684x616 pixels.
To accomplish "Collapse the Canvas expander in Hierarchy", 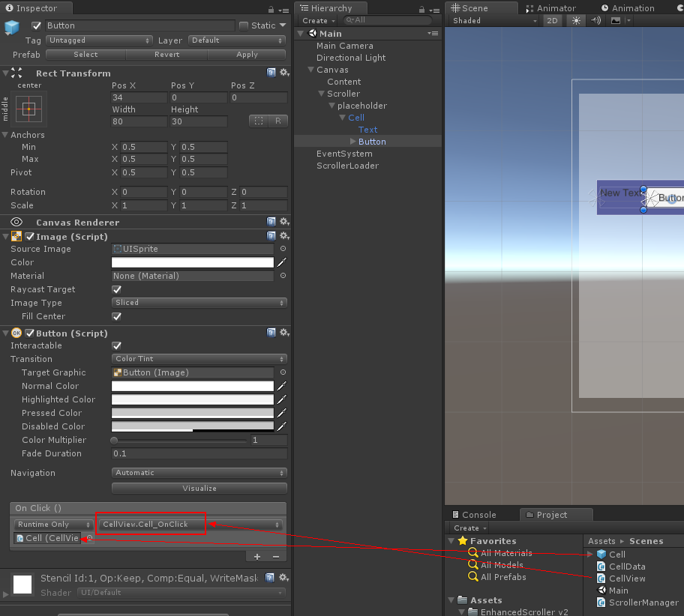I will 309,70.
